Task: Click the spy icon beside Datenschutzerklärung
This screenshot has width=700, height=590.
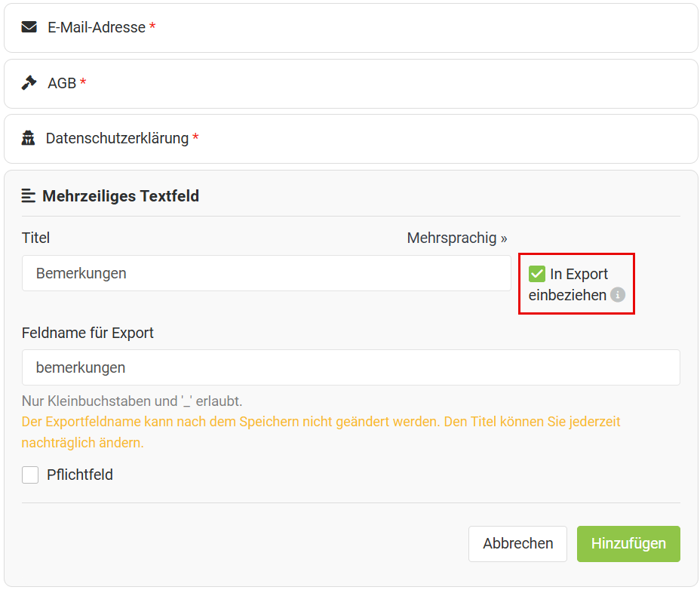Action: 29,138
